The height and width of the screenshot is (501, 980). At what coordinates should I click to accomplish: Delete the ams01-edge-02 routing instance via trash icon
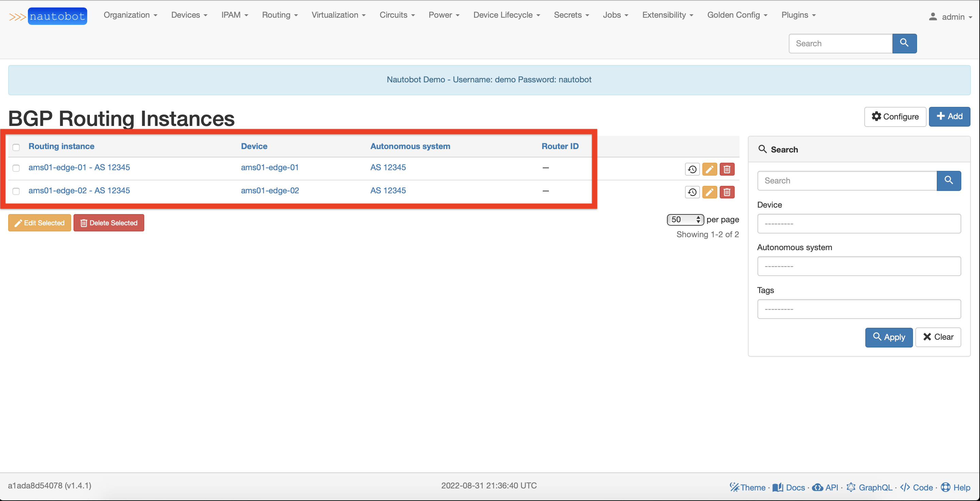[x=726, y=192]
